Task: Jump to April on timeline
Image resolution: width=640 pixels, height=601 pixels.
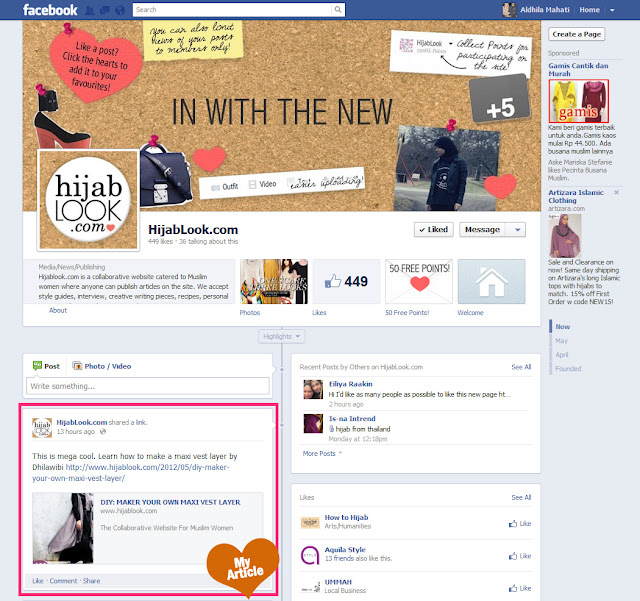Action: coord(562,355)
